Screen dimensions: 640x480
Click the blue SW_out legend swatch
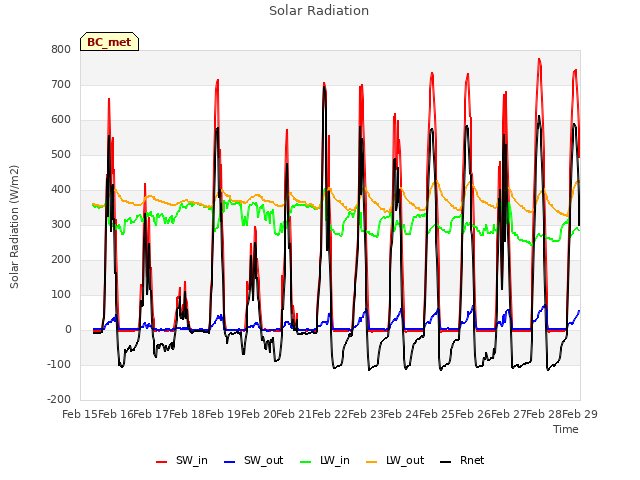click(x=230, y=462)
